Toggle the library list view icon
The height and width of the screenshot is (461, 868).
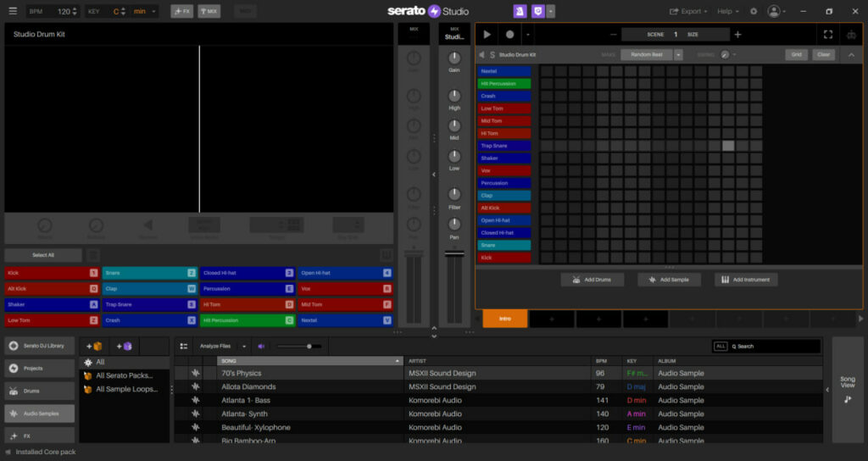tap(184, 347)
